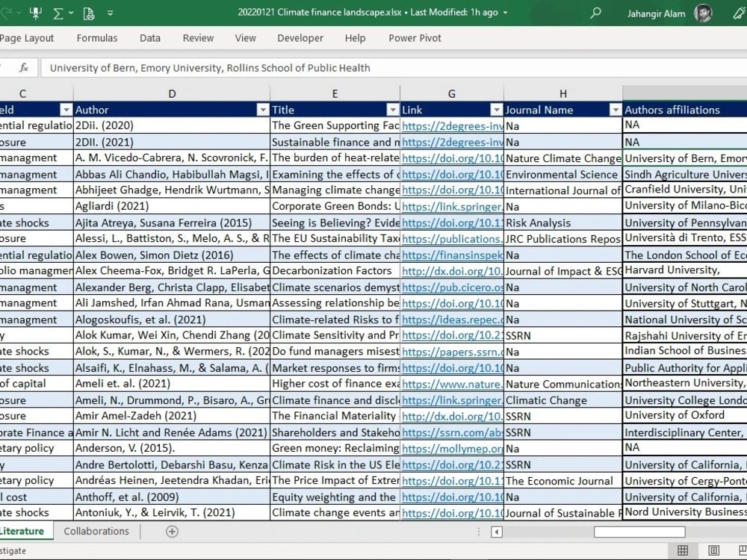Open the filter dropdown in column C header
The height and width of the screenshot is (560, 747).
pyautogui.click(x=66, y=110)
